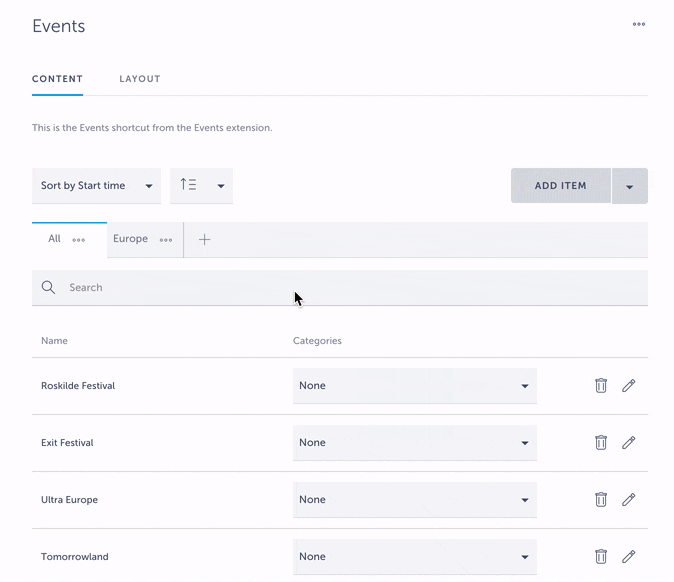Image resolution: width=674 pixels, height=582 pixels.
Task: Select category for Roskilde Festival
Action: (414, 386)
